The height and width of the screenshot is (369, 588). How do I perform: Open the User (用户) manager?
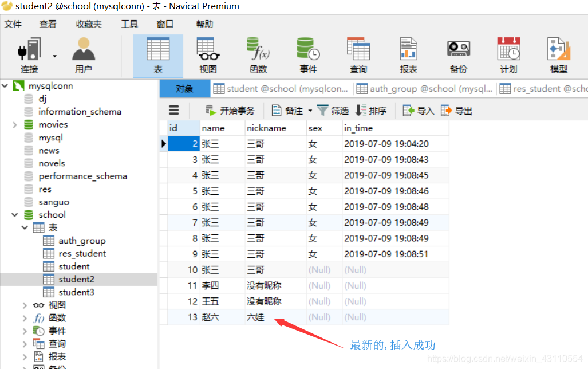tap(83, 56)
